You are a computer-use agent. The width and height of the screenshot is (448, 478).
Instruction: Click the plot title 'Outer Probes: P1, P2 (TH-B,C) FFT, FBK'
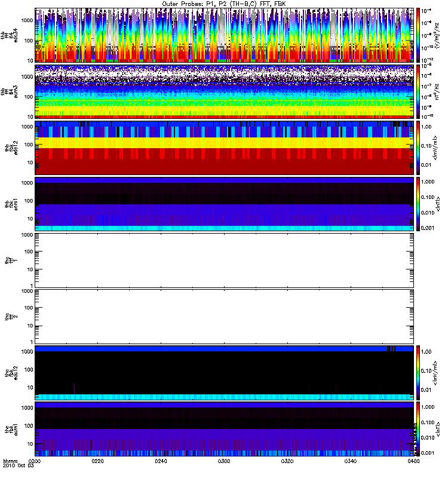coord(224,4)
